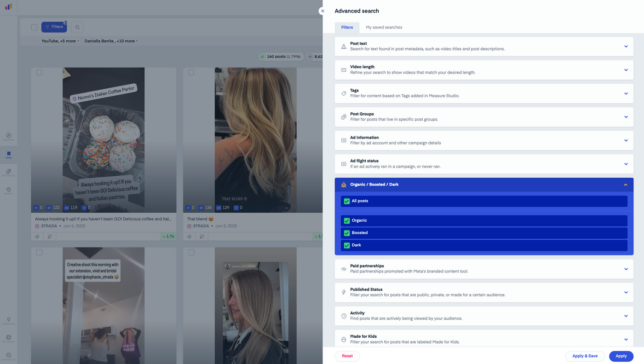Open Support Chat in the sidebar
The height and width of the screenshot is (364, 644).
pos(9,356)
